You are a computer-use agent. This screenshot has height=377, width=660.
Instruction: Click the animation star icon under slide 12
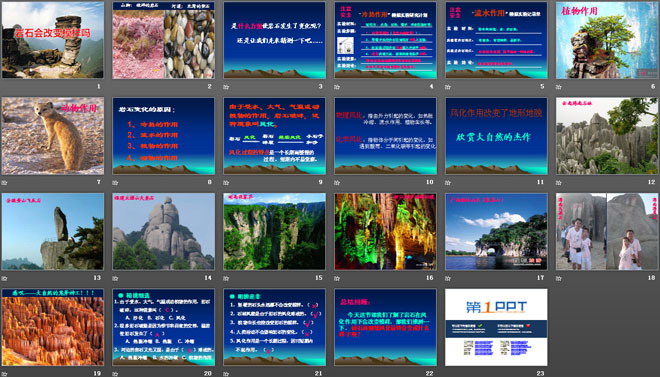[x=559, y=183]
